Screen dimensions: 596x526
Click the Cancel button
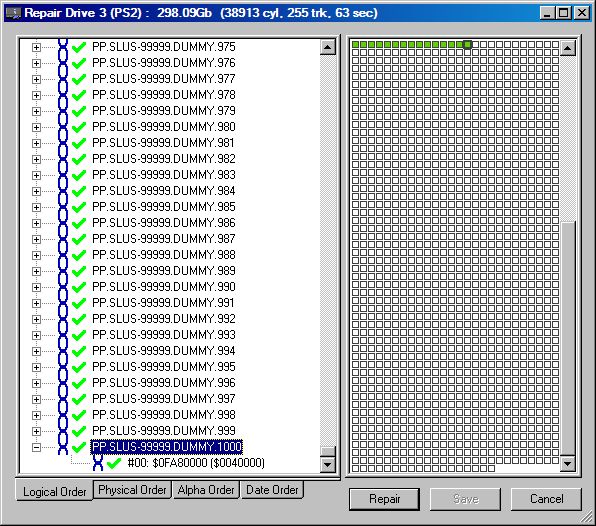pyautogui.click(x=547, y=499)
